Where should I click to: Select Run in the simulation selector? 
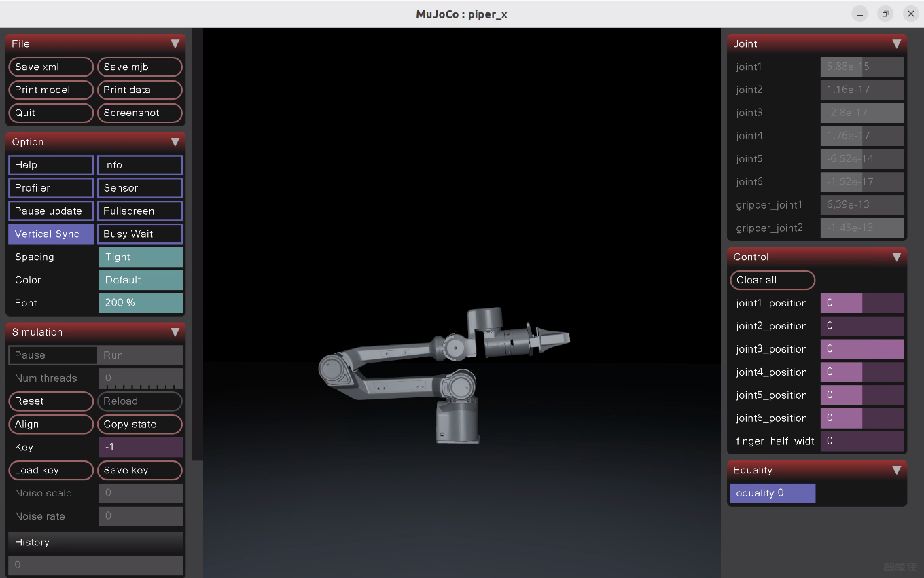(x=140, y=355)
